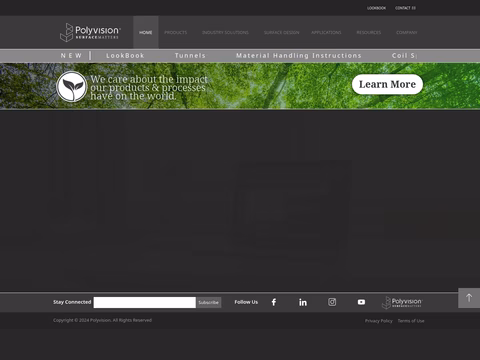Open the Facebook icon in footer
Image resolution: width=480 pixels, height=360 pixels.
point(274,302)
